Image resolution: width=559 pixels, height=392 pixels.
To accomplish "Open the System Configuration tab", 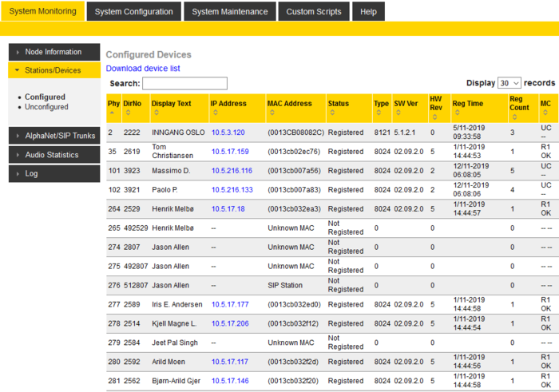I will pos(133,12).
